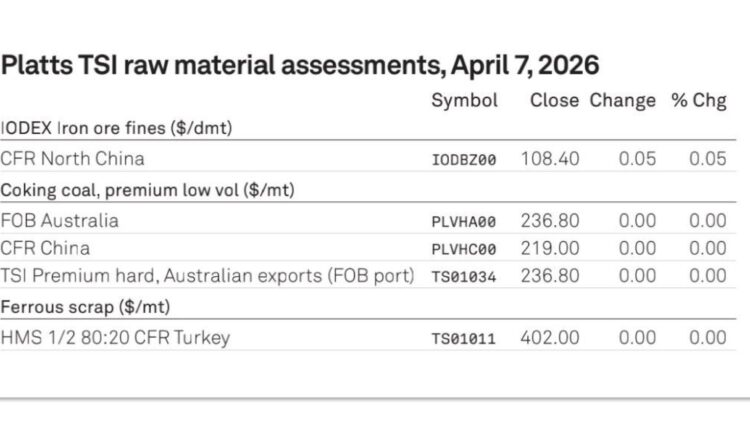Select the CFR China row label
The image size is (750, 430).
coord(45,248)
